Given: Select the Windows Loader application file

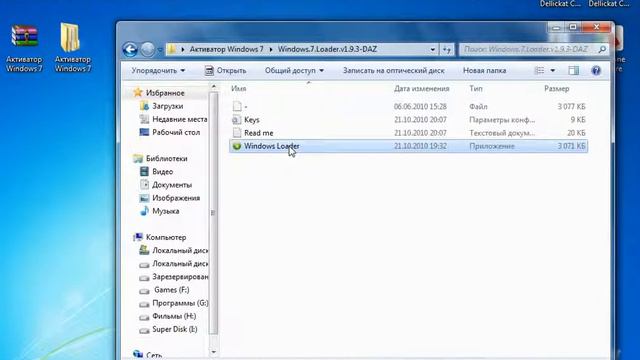Looking at the screenshot, I should [x=408, y=146].
